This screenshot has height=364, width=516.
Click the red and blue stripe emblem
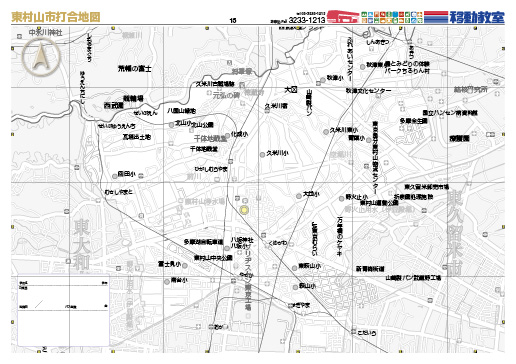[436, 17]
